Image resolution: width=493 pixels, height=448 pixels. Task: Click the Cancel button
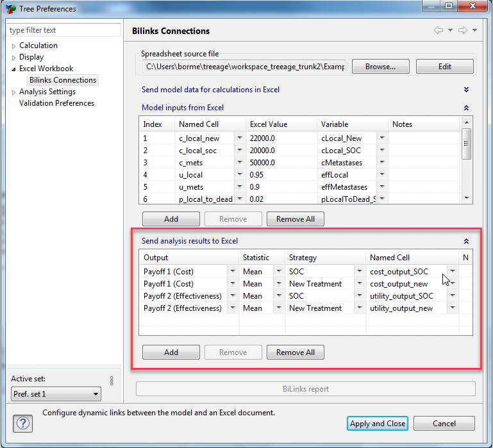(x=444, y=424)
